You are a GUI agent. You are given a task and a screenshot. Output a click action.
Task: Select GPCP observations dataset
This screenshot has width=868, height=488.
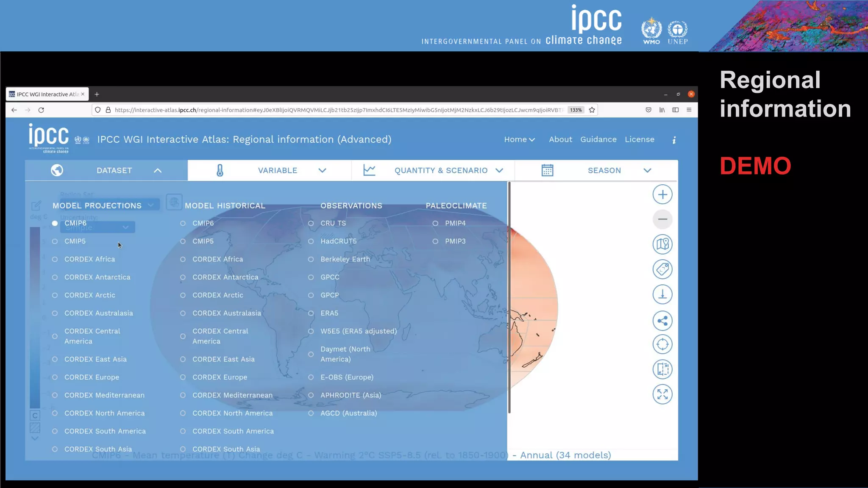tap(323, 295)
